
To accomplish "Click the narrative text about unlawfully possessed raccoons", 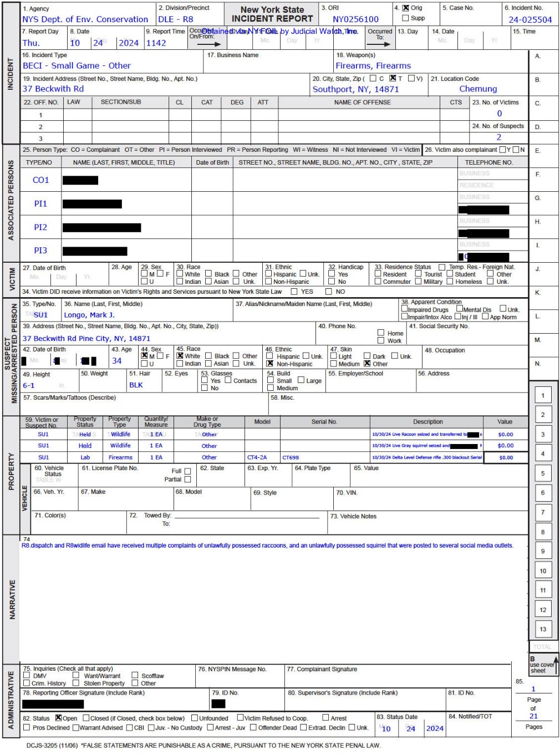I will (x=267, y=545).
